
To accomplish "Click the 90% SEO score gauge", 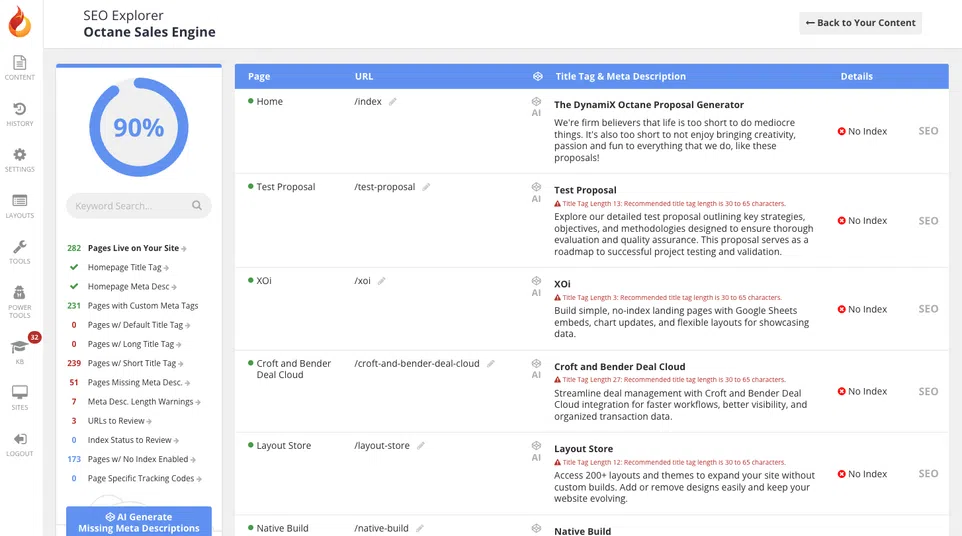I will coord(139,127).
